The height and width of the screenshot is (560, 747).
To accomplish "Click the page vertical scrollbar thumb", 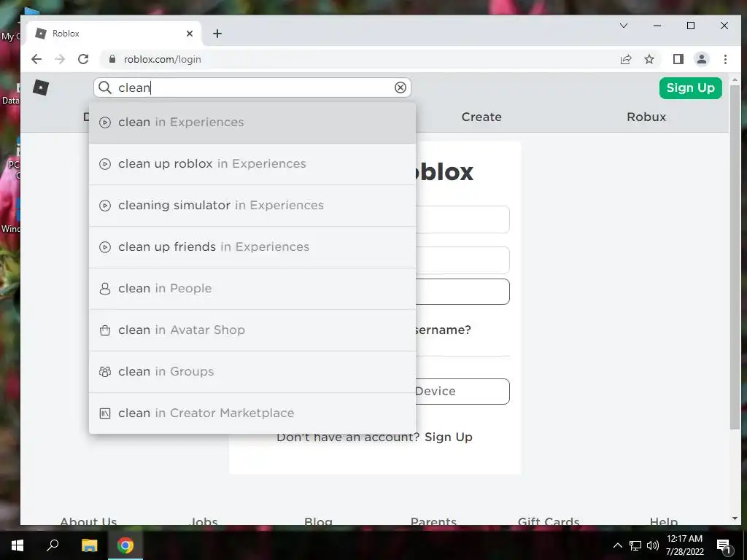I will (x=735, y=257).
